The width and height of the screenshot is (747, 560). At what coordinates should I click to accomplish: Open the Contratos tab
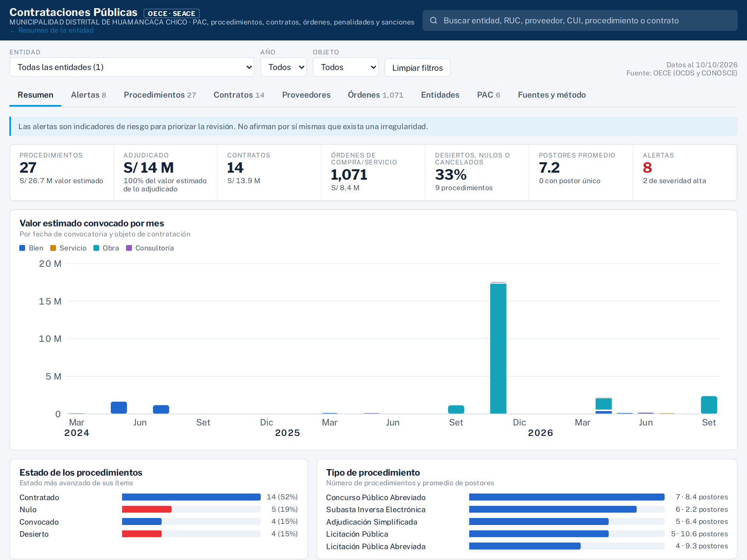point(239,95)
